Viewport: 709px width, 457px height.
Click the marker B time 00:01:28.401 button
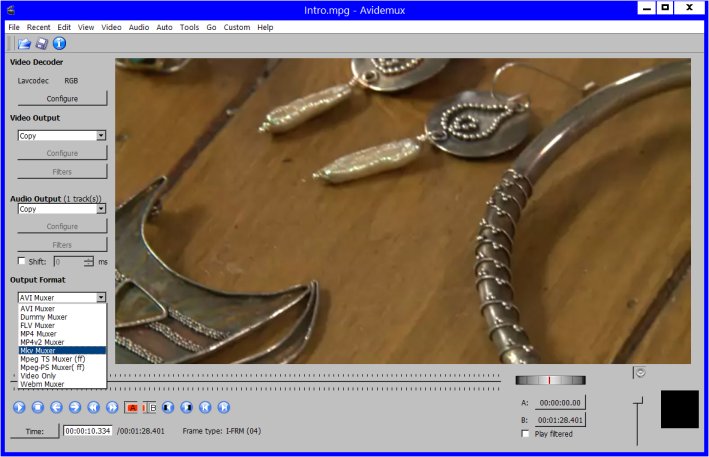tap(560, 420)
